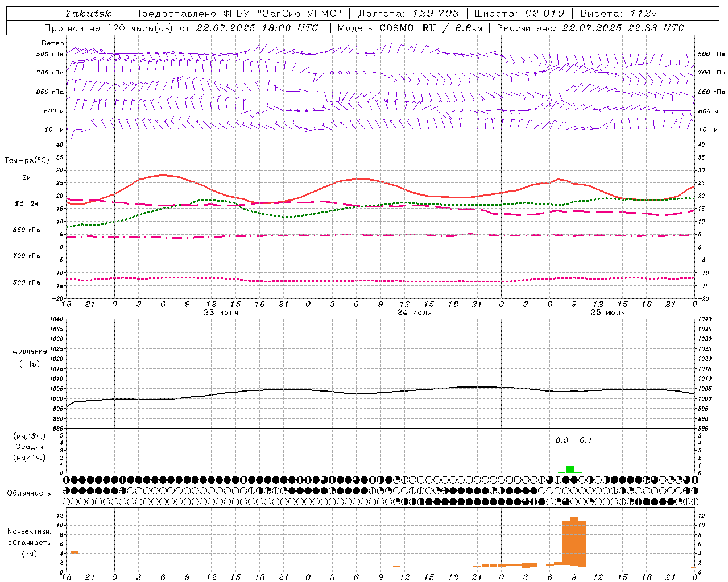The image size is (728, 582).
Task: Select the '(мм/3ч.)' unit label
Action: coord(30,436)
